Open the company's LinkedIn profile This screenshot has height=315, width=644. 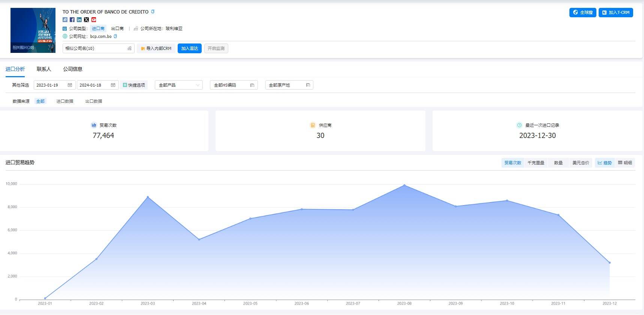pyautogui.click(x=79, y=19)
